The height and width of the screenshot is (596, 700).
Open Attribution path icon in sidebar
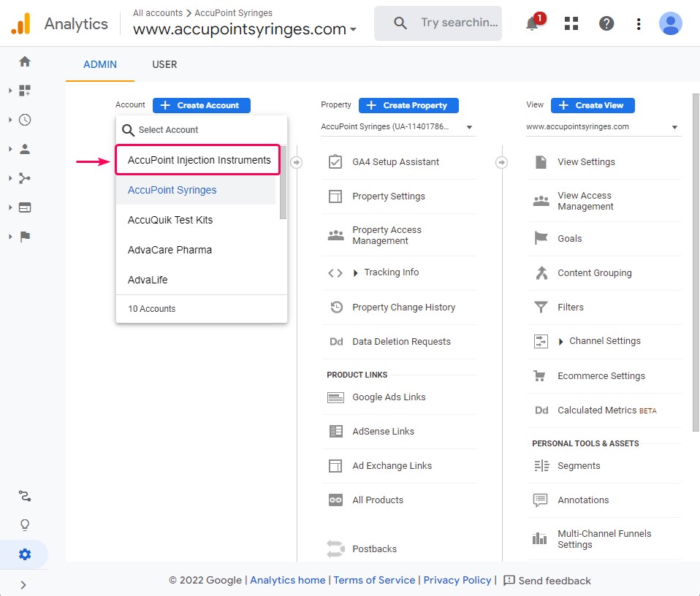[x=25, y=496]
